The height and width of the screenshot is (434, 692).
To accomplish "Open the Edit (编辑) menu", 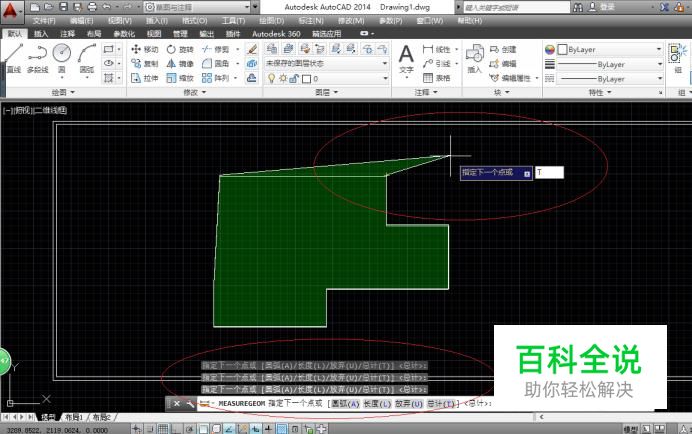I will click(x=82, y=21).
